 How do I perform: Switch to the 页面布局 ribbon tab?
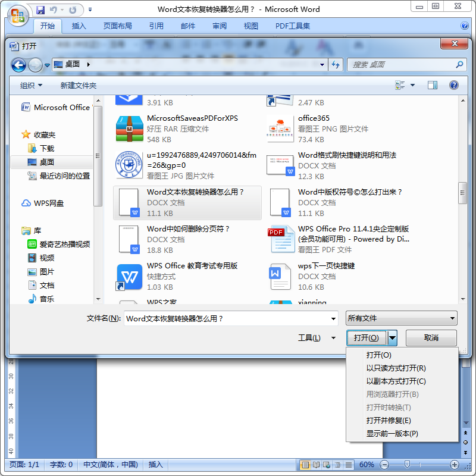(117, 26)
